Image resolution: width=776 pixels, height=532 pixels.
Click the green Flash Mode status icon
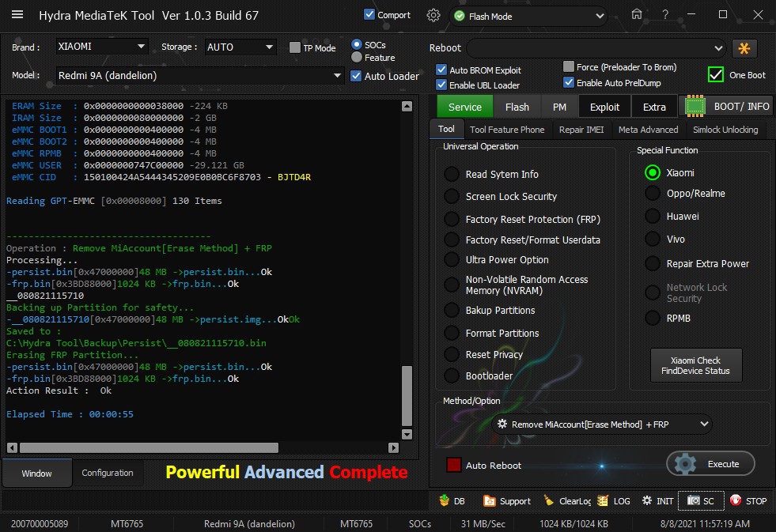pyautogui.click(x=460, y=17)
